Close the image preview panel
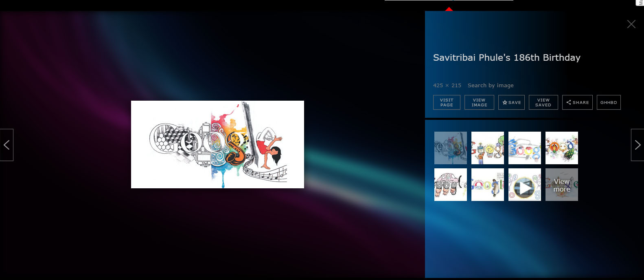Image resolution: width=644 pixels, height=280 pixels. coord(631,24)
